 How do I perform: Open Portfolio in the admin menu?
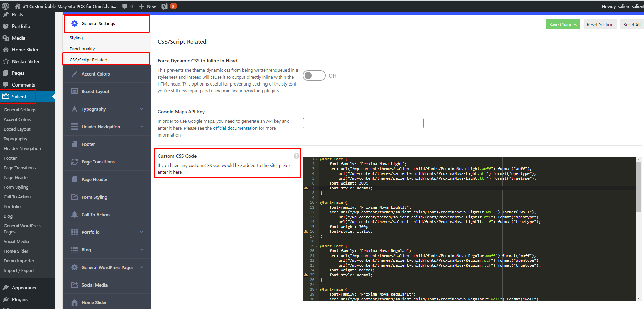[x=21, y=26]
